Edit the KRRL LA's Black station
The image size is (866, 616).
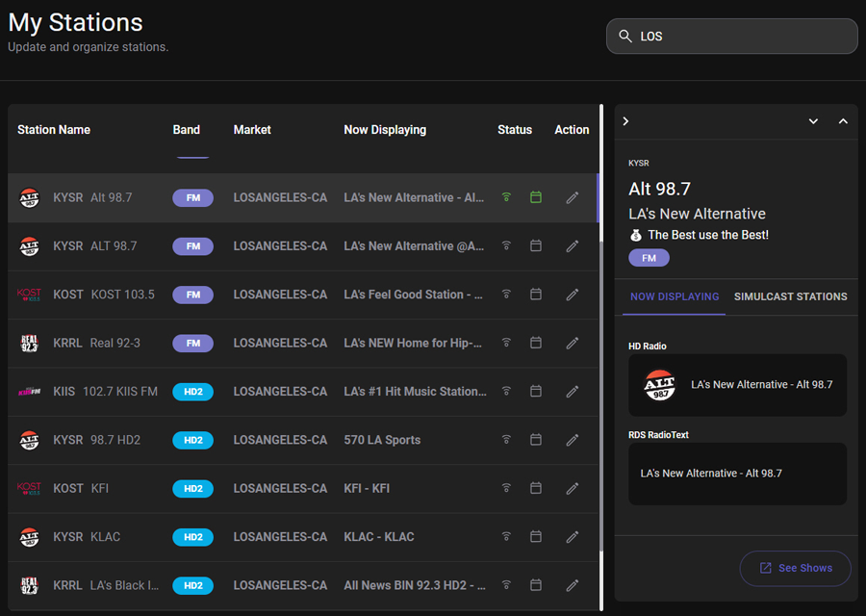coord(573,585)
